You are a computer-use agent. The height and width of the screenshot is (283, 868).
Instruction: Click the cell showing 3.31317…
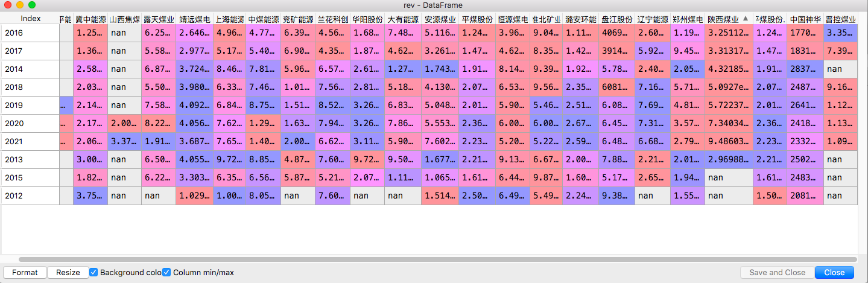[x=729, y=51]
